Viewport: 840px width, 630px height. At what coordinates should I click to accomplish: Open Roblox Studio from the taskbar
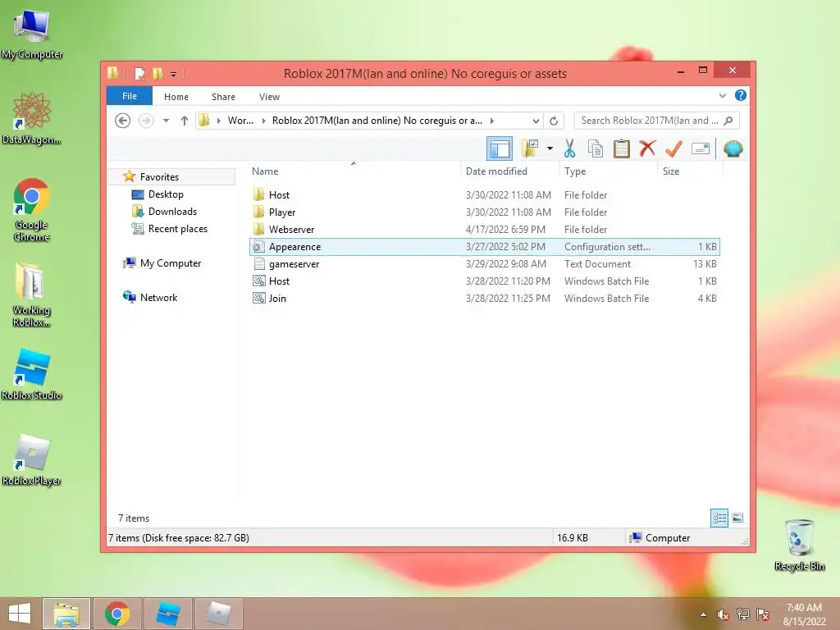pyautogui.click(x=167, y=614)
